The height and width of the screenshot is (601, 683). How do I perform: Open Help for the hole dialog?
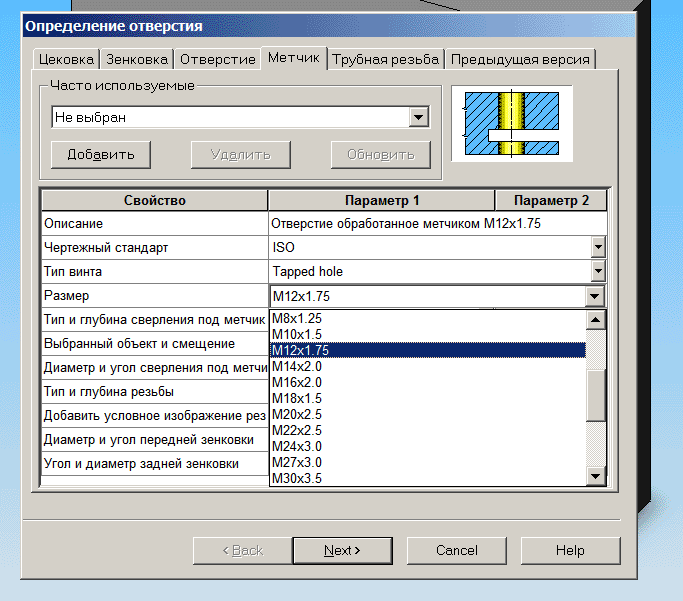pos(570,550)
